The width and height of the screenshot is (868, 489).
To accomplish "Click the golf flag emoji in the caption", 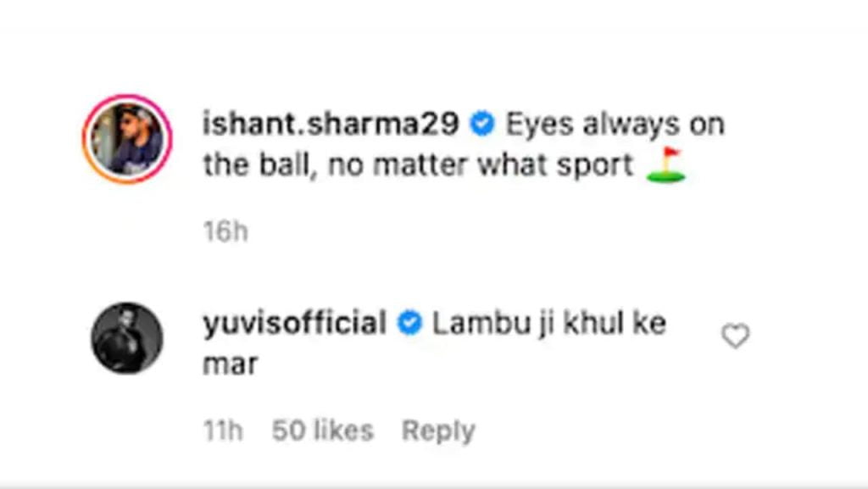I will 666,165.
